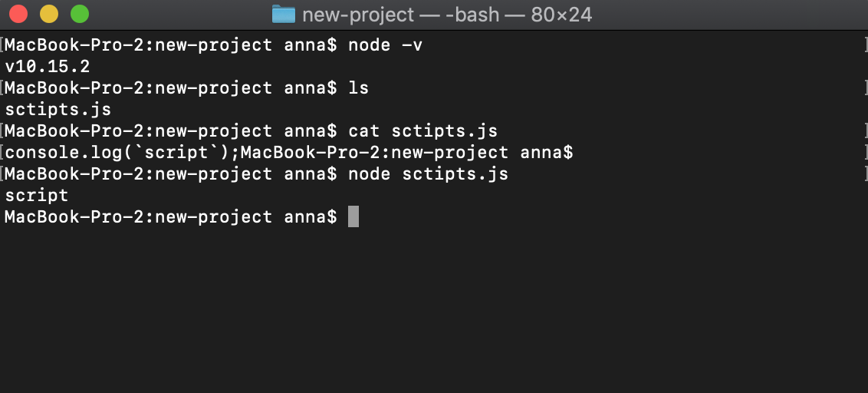
Task: Click the prompt text on the first line
Action: (170, 45)
